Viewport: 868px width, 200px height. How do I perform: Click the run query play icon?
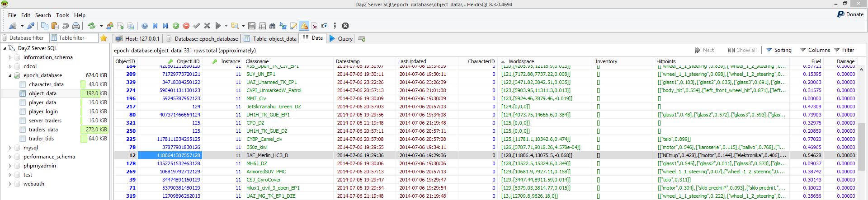click(218, 26)
